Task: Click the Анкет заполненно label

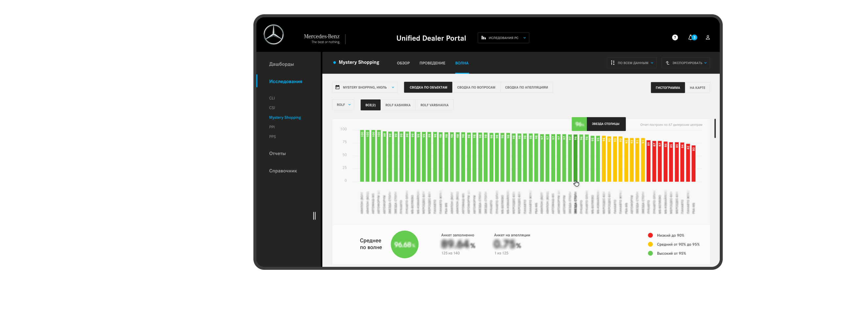Action: pyautogui.click(x=457, y=235)
